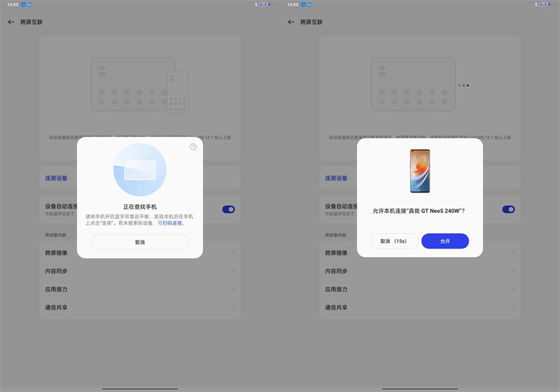Click 取消（15s）button in right dialog
Screen dimensions: 560x392
coord(394,241)
